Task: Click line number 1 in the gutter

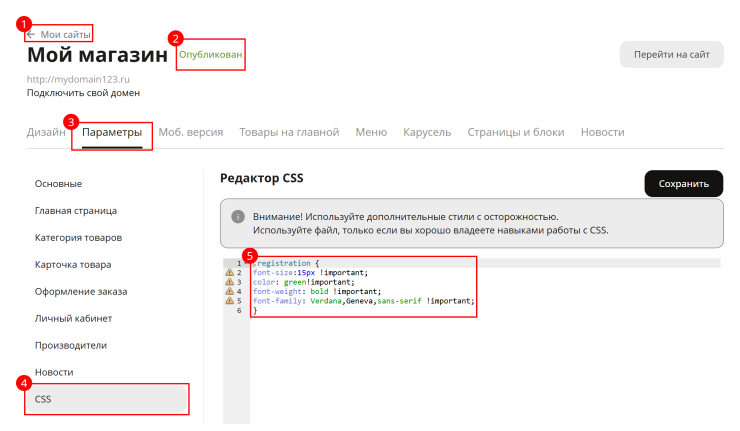Action: (239, 263)
